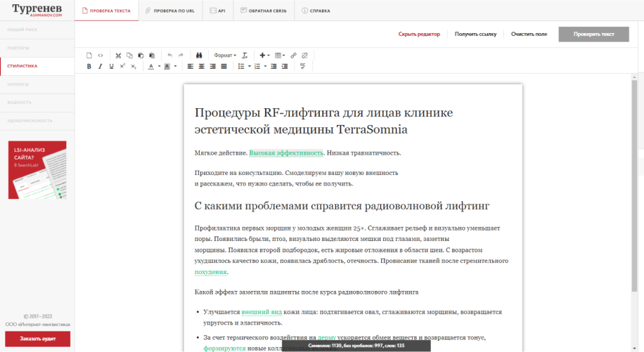Click the paste icon

point(141,56)
